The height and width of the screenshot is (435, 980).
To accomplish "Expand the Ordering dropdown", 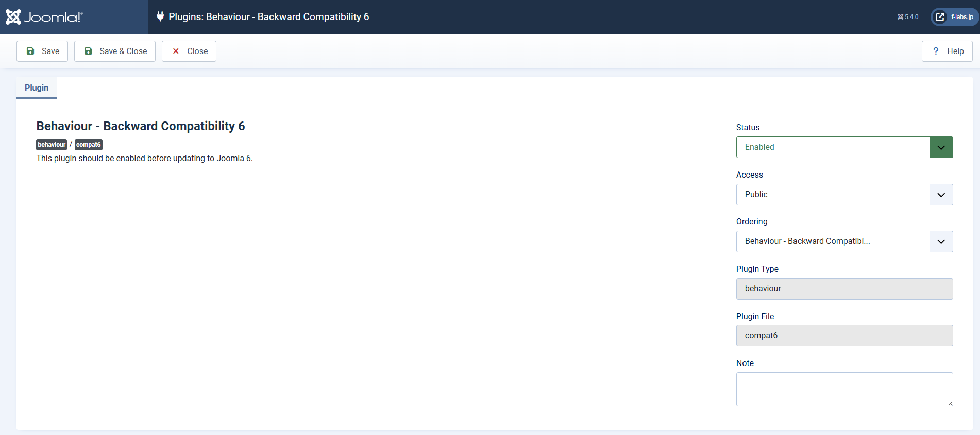I will pos(844,241).
